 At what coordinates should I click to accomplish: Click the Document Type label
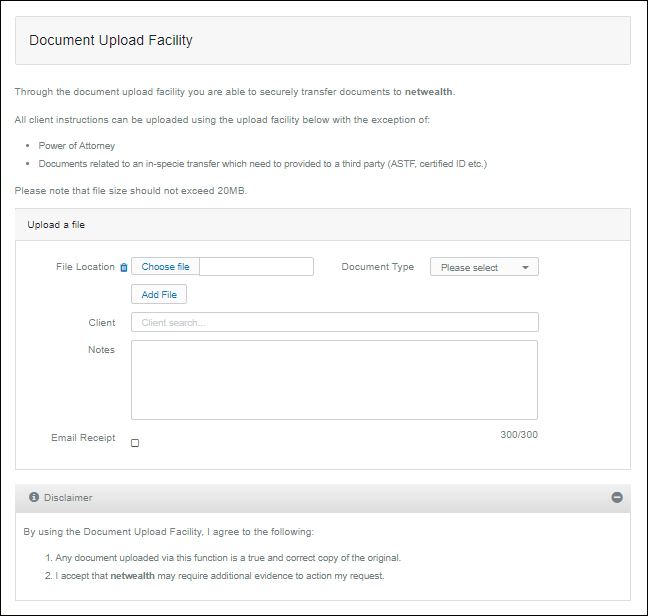[x=377, y=267]
